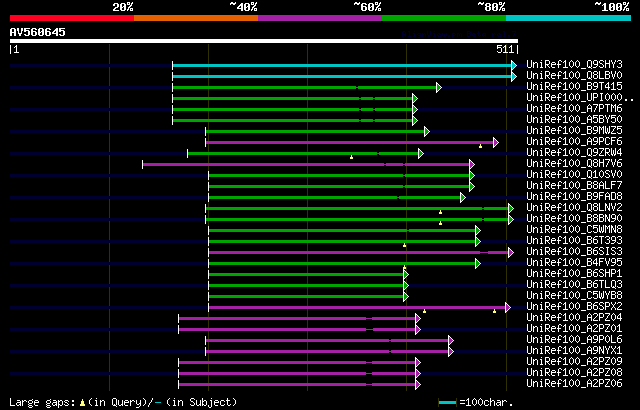Select the UniRef100_A2PZ01 label
The height and width of the screenshot is (410, 640).
pyautogui.click(x=574, y=329)
